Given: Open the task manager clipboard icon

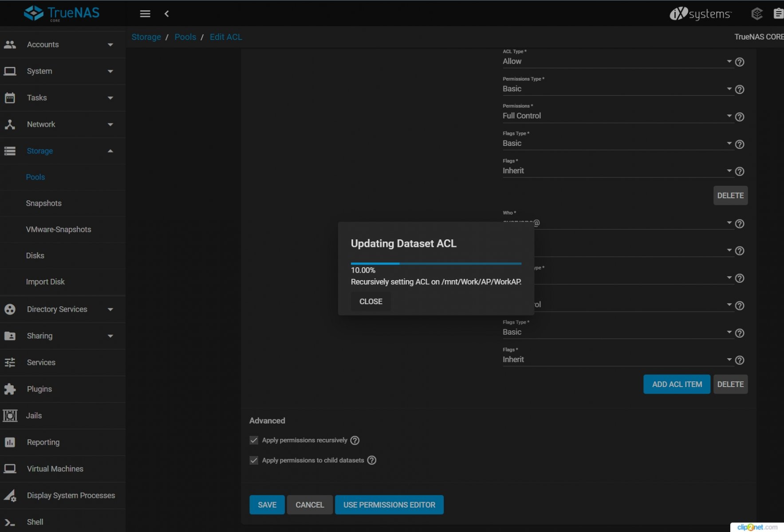Looking at the screenshot, I should (778, 14).
